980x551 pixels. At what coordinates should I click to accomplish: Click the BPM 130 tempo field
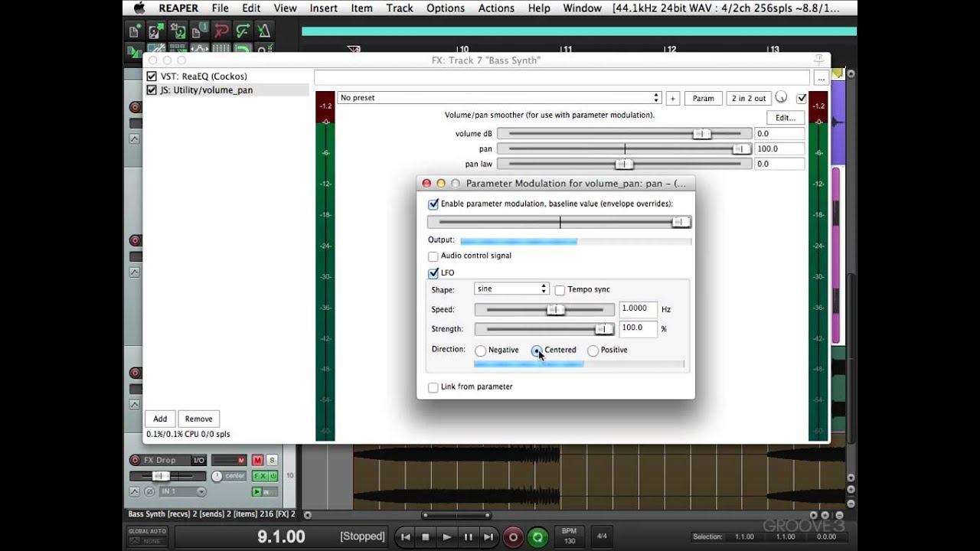569,536
